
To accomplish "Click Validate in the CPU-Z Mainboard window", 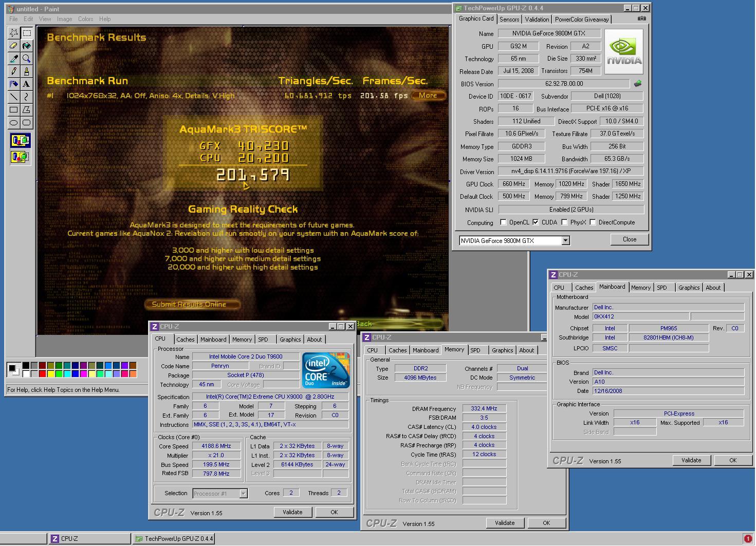I will (x=691, y=460).
